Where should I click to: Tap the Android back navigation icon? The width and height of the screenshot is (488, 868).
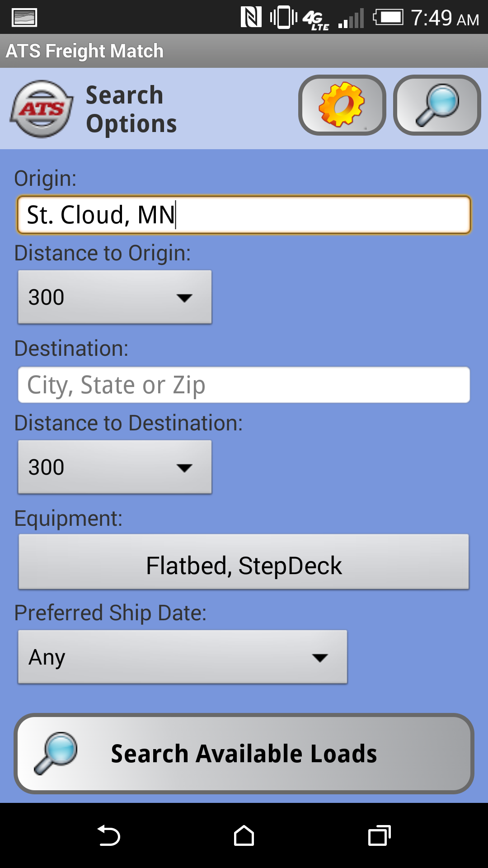click(x=109, y=835)
